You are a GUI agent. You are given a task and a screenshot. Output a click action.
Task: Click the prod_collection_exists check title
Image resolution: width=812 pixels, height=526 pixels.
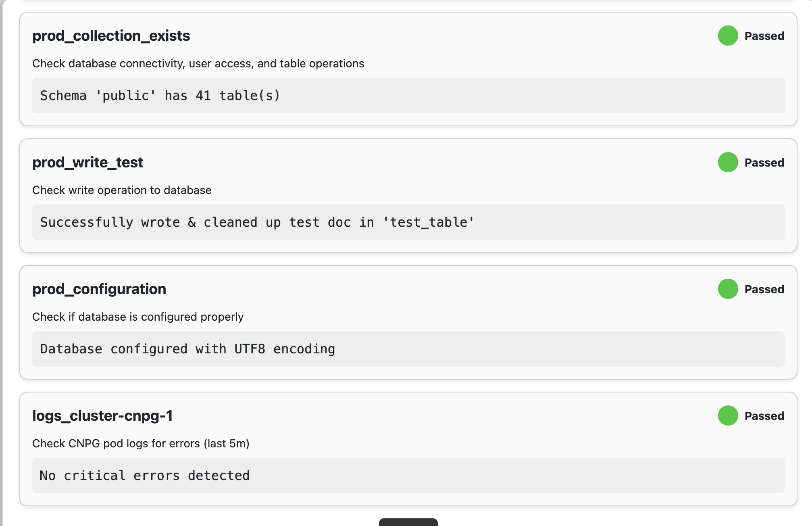(111, 36)
